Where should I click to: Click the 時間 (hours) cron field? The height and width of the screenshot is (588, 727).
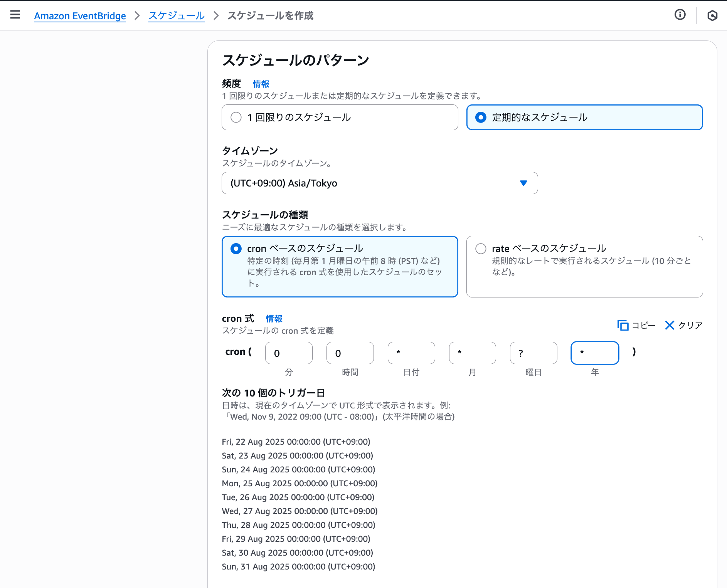pyautogui.click(x=350, y=353)
